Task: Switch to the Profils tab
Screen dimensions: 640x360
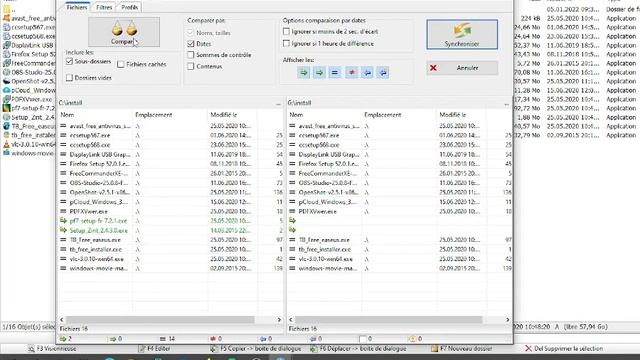Action: pos(129,7)
